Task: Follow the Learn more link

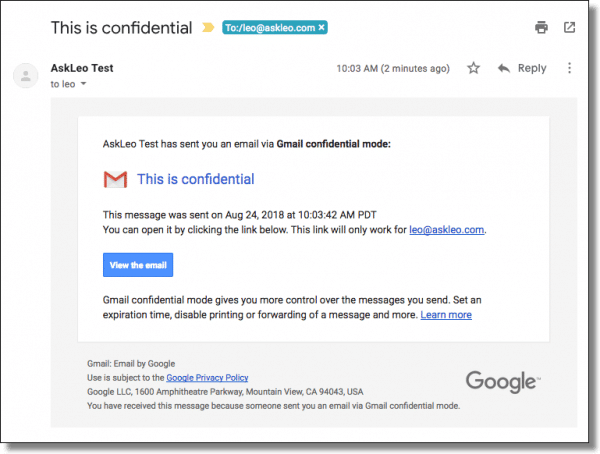Action: pyautogui.click(x=446, y=315)
